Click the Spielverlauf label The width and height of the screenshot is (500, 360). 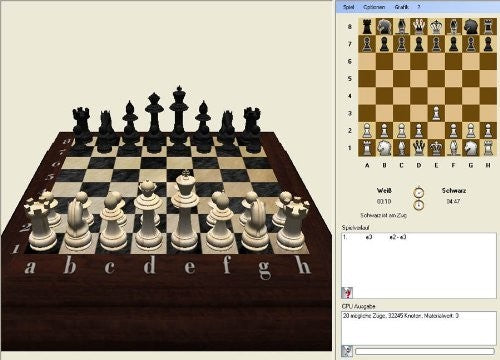356,228
